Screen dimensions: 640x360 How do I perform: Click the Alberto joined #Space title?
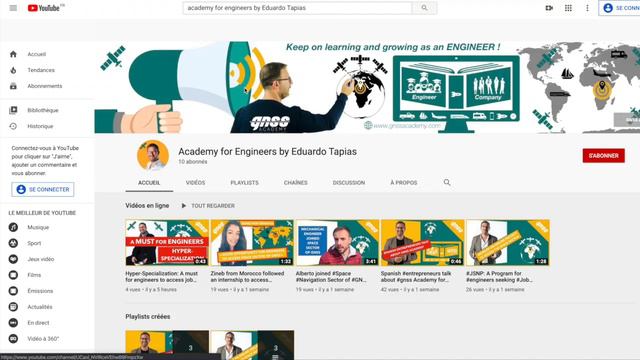(331, 276)
